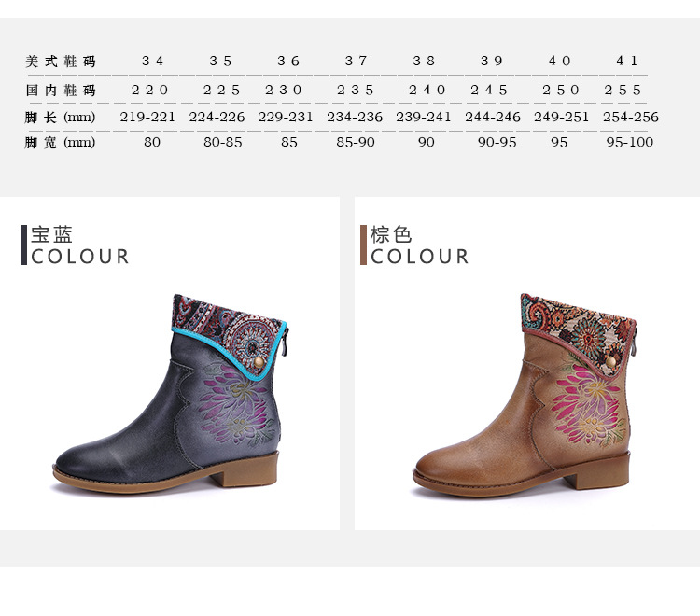700x616 pixels.
Task: Click the 美式鞋码 row label
Action: click(61, 62)
